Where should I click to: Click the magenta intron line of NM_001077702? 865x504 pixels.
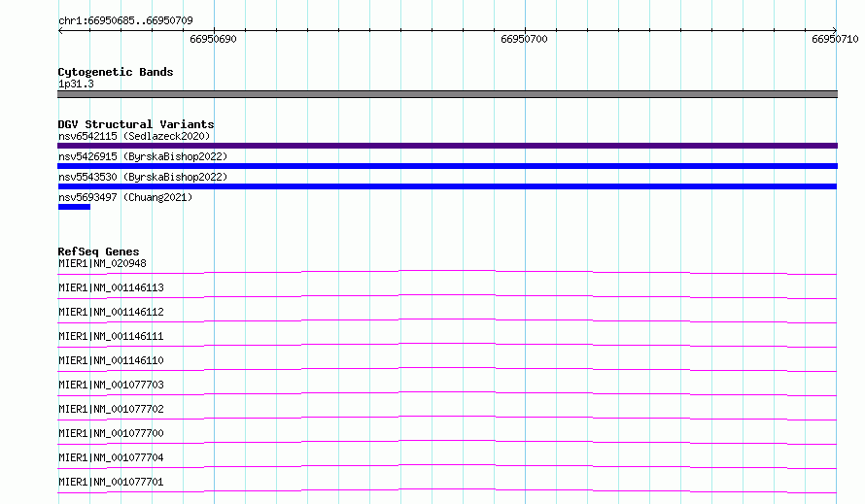(x=447, y=417)
